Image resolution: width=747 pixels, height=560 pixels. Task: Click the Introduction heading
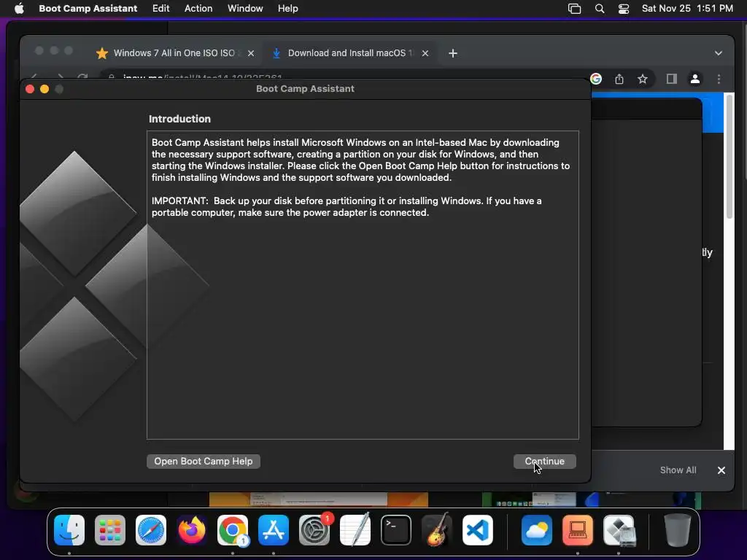pyautogui.click(x=179, y=119)
